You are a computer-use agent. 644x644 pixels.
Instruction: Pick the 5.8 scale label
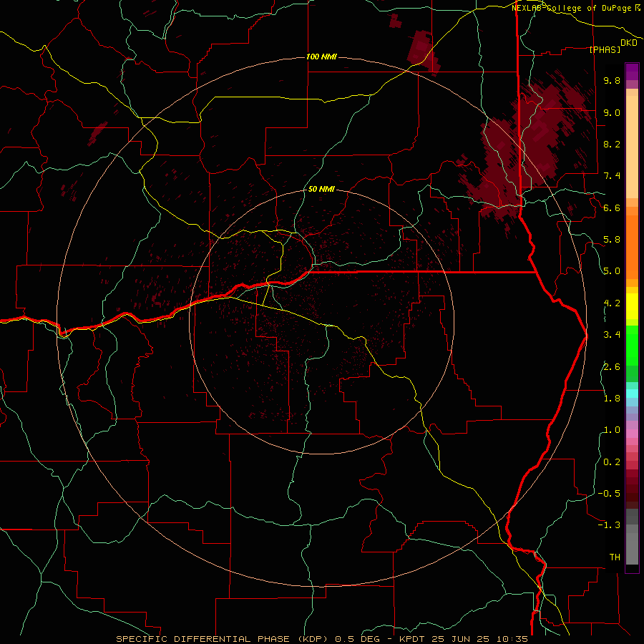click(612, 240)
